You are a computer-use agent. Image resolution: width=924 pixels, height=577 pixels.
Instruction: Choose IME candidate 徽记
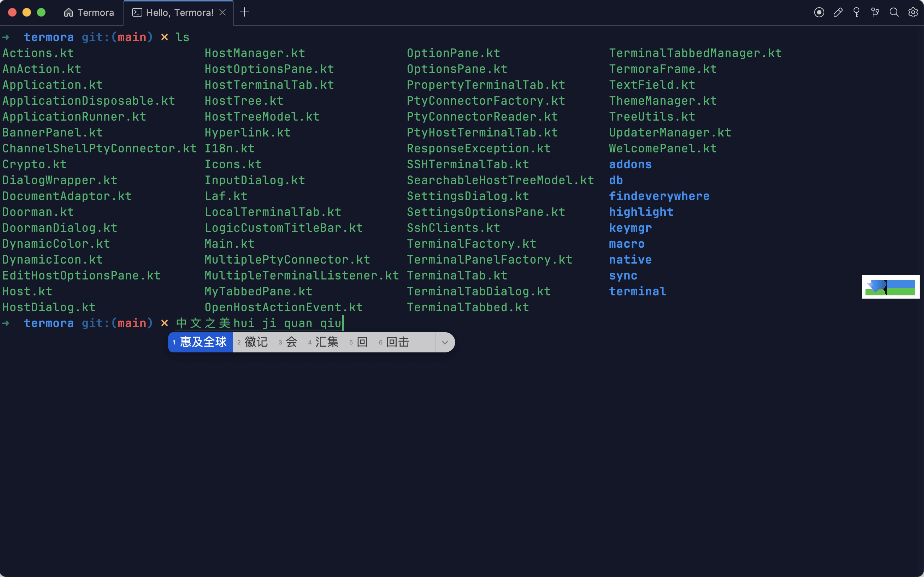click(252, 342)
